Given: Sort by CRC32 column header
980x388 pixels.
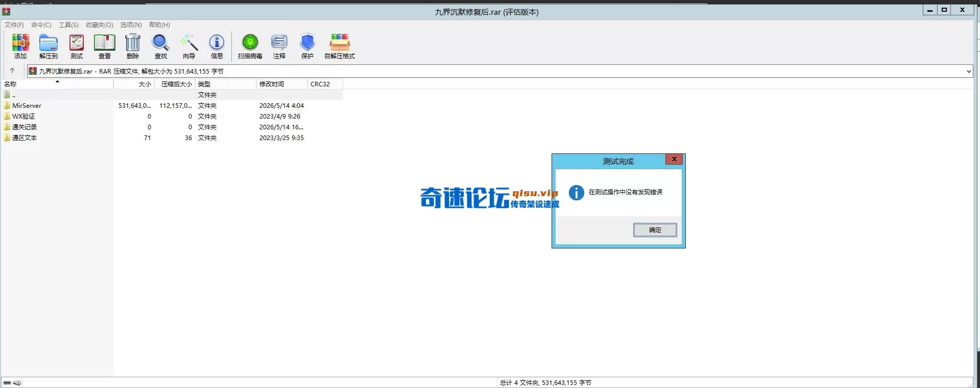Looking at the screenshot, I should (x=325, y=84).
